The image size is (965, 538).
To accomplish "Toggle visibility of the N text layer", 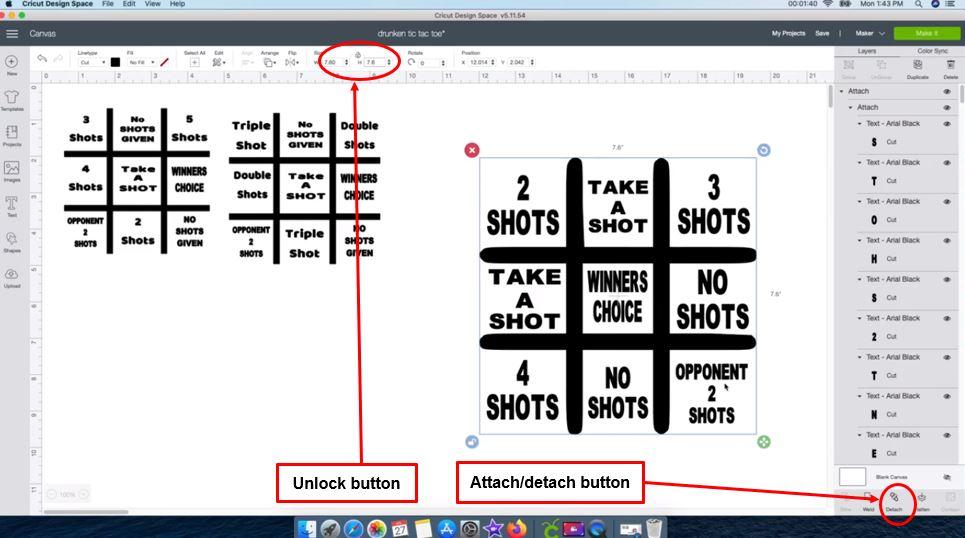I will point(947,396).
